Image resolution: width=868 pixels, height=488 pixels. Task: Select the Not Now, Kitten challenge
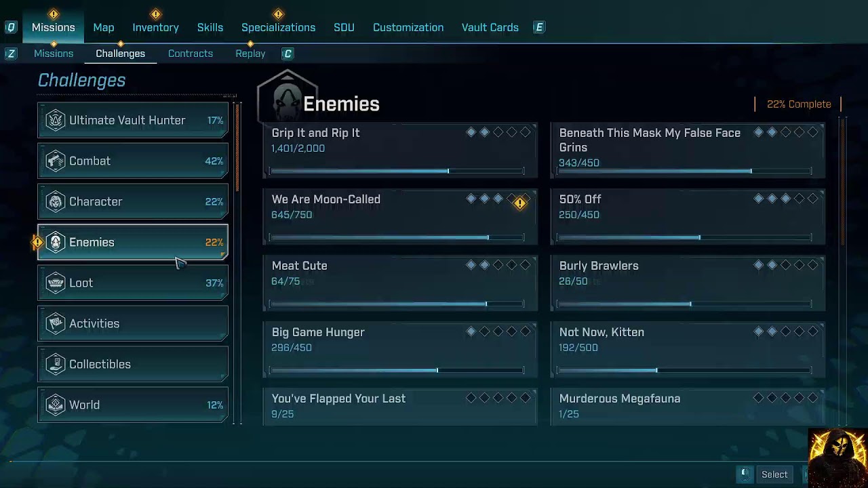click(x=688, y=349)
